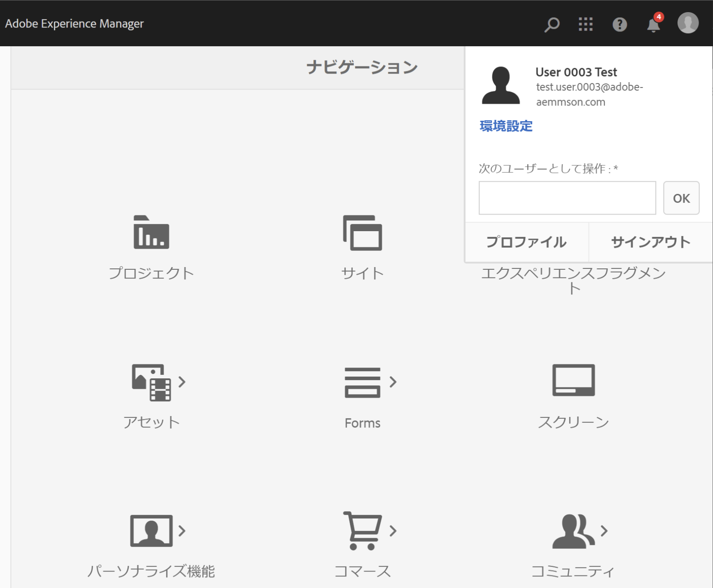Click the パーソナライズ機能 label text
The image size is (713, 588).
click(x=151, y=571)
